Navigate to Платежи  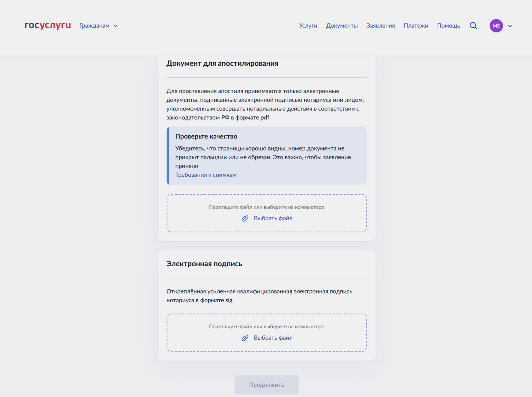click(x=416, y=26)
